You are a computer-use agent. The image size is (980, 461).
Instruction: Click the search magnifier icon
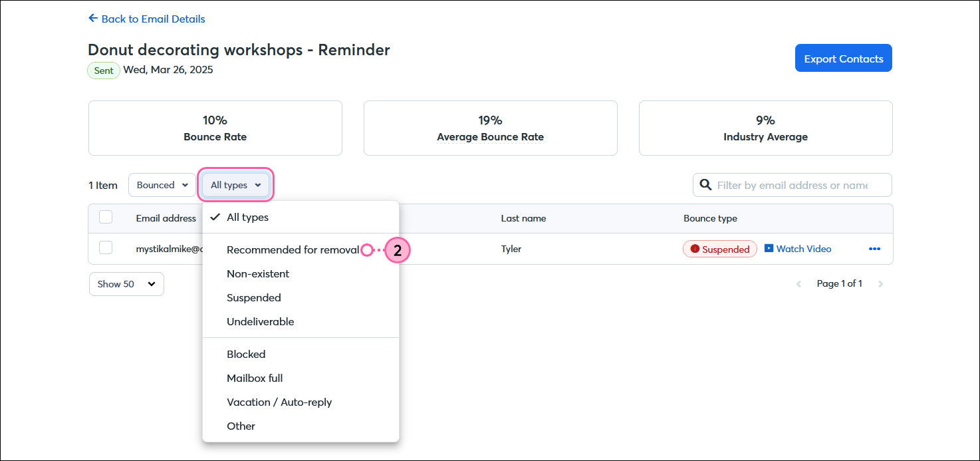(x=705, y=184)
